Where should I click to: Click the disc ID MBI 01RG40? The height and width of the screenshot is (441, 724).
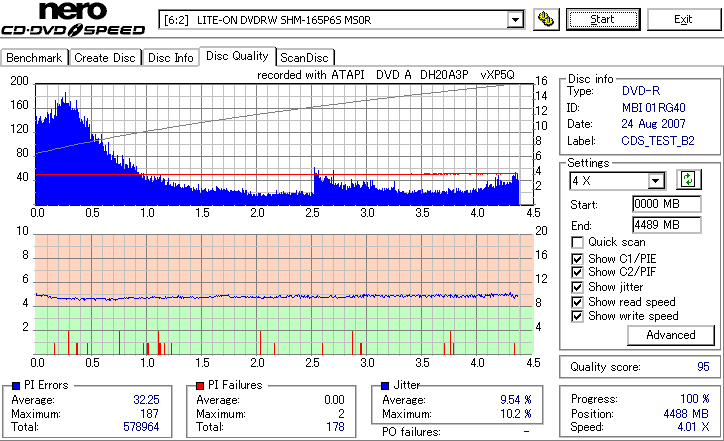tap(653, 108)
